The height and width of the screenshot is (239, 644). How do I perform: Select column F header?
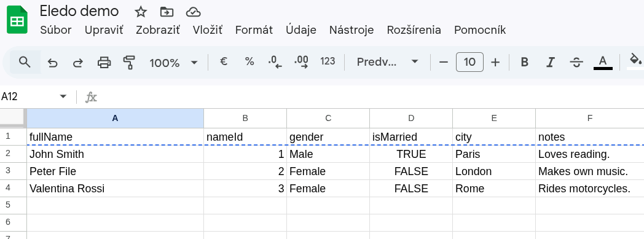[x=590, y=118]
